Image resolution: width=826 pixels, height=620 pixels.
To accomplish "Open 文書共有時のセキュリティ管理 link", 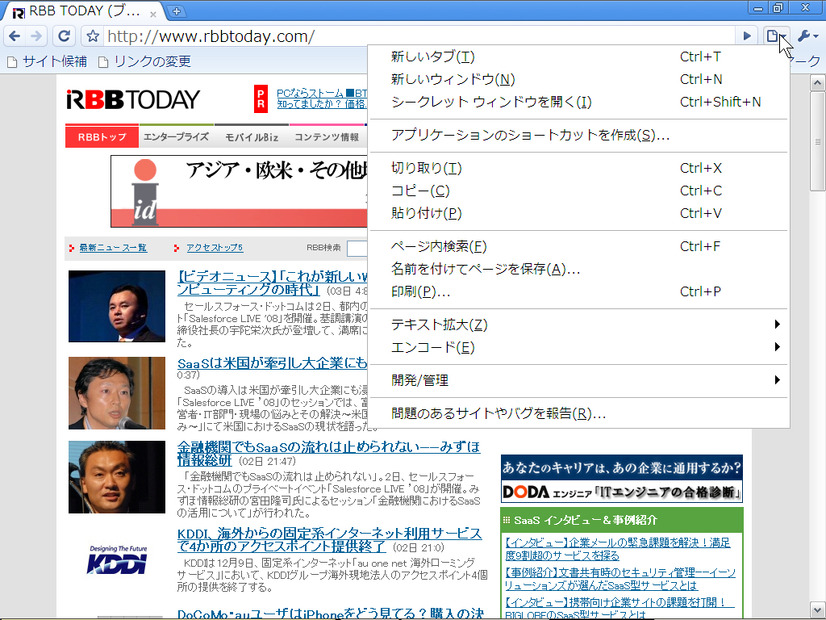I will pos(620,579).
